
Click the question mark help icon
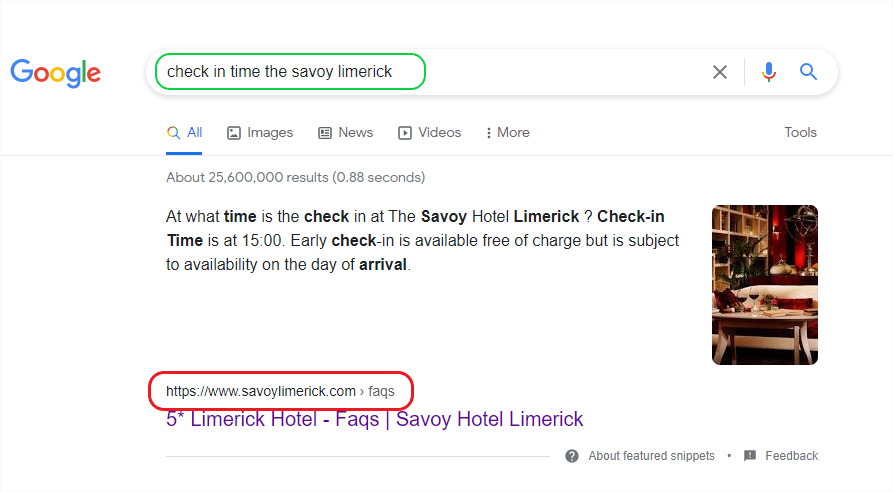[x=572, y=456]
